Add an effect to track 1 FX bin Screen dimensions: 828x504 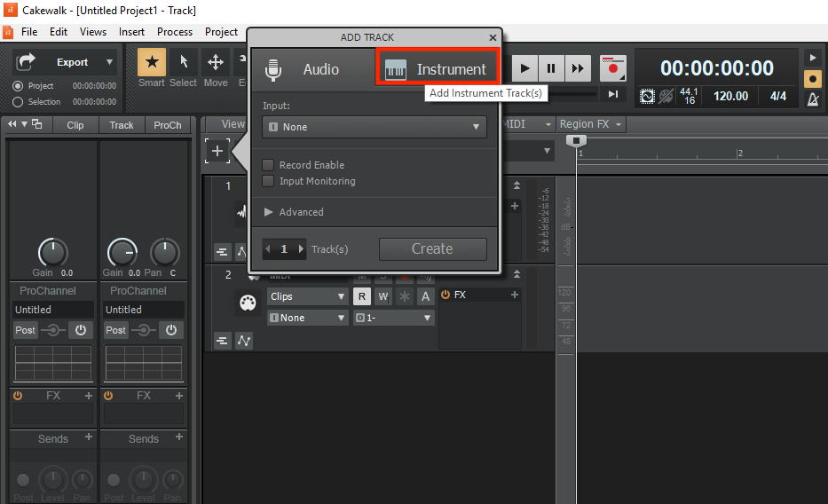(x=515, y=206)
